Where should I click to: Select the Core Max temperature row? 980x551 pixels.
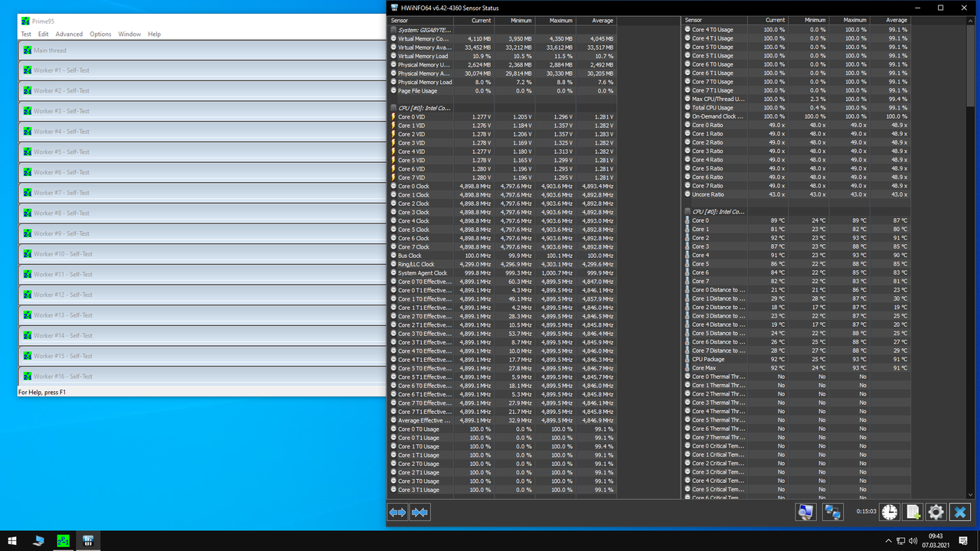coord(796,368)
